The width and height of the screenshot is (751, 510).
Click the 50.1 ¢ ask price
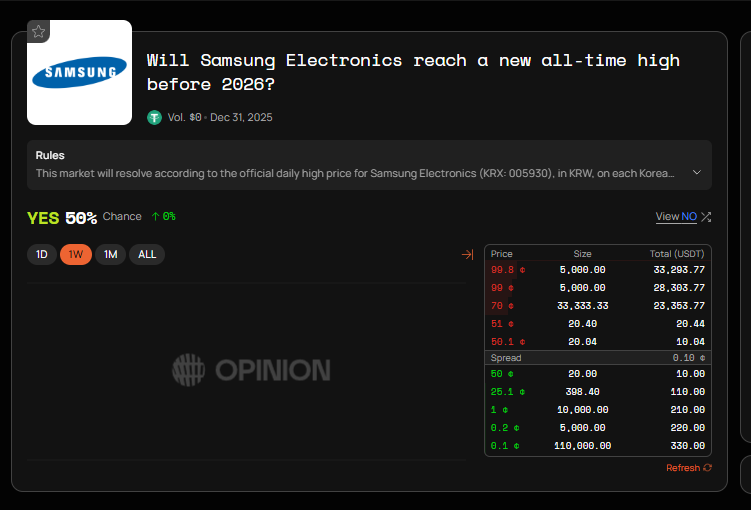pos(508,342)
